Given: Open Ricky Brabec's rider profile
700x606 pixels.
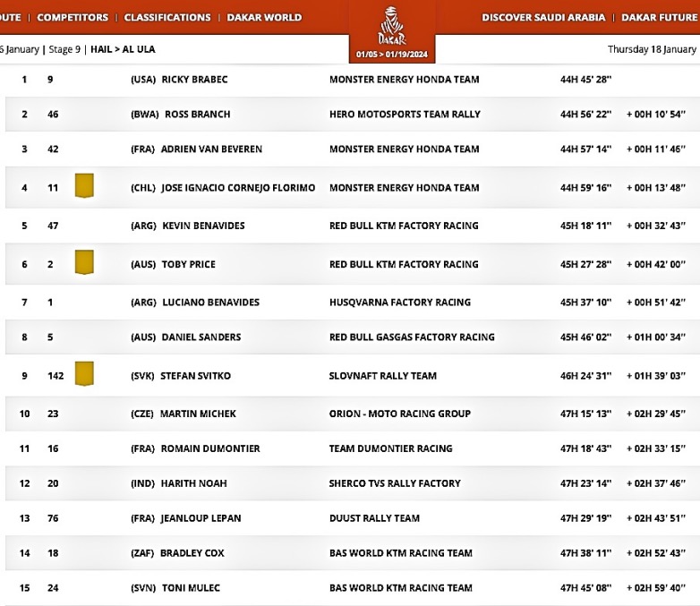Looking at the screenshot, I should tap(194, 80).
